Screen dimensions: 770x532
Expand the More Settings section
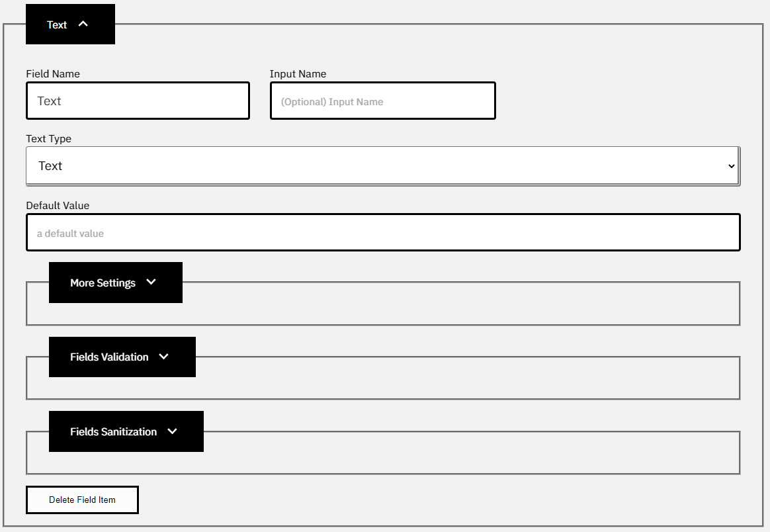[x=116, y=283]
